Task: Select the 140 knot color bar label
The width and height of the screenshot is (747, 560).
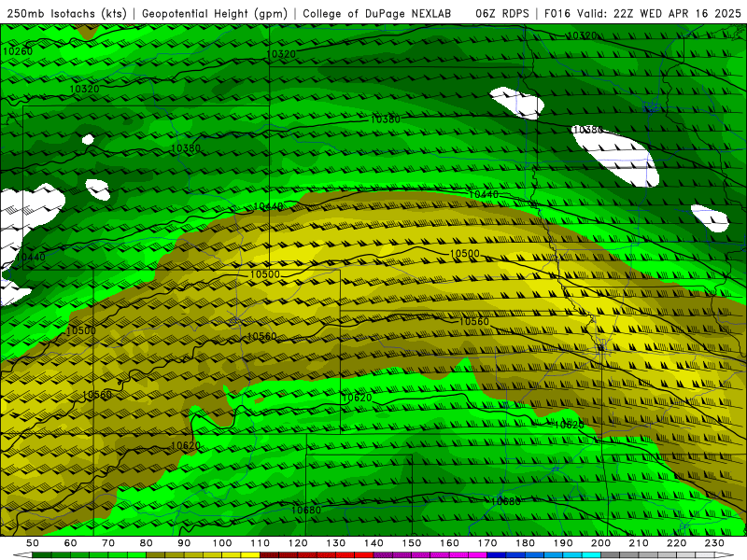Action: click(x=374, y=543)
